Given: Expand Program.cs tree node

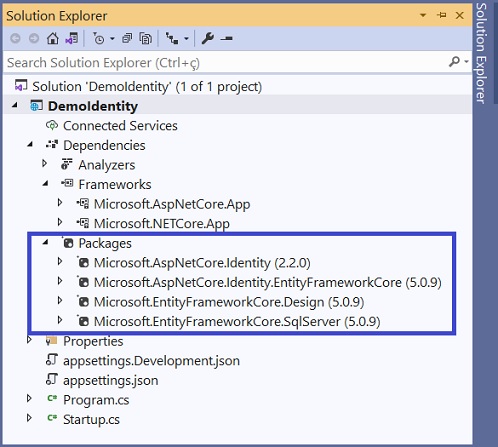Looking at the screenshot, I should (x=29, y=398).
